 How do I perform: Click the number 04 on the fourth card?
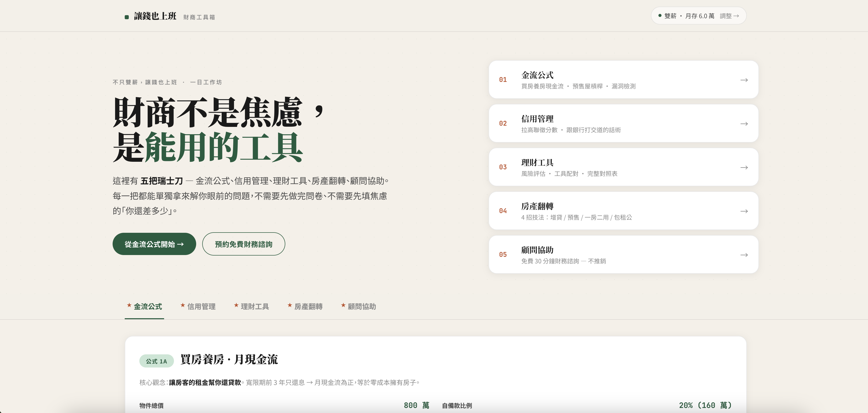[x=503, y=211]
